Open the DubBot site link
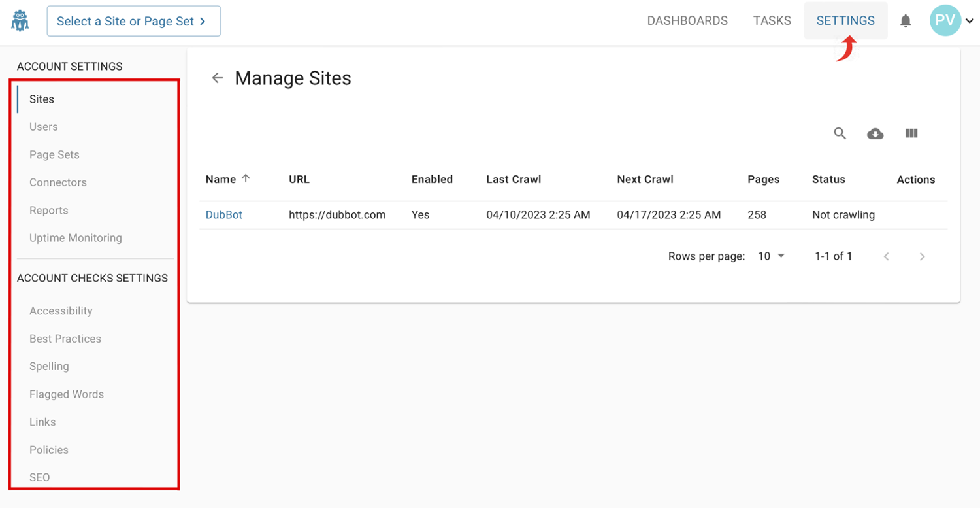This screenshot has height=508, width=980. (224, 214)
